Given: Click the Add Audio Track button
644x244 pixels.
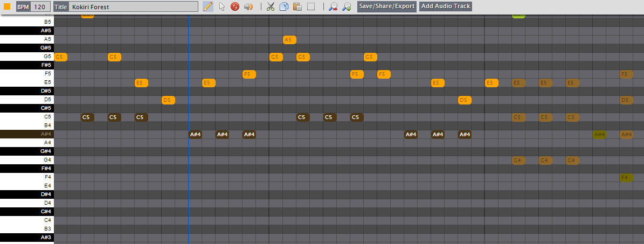Looking at the screenshot, I should tap(446, 6).
